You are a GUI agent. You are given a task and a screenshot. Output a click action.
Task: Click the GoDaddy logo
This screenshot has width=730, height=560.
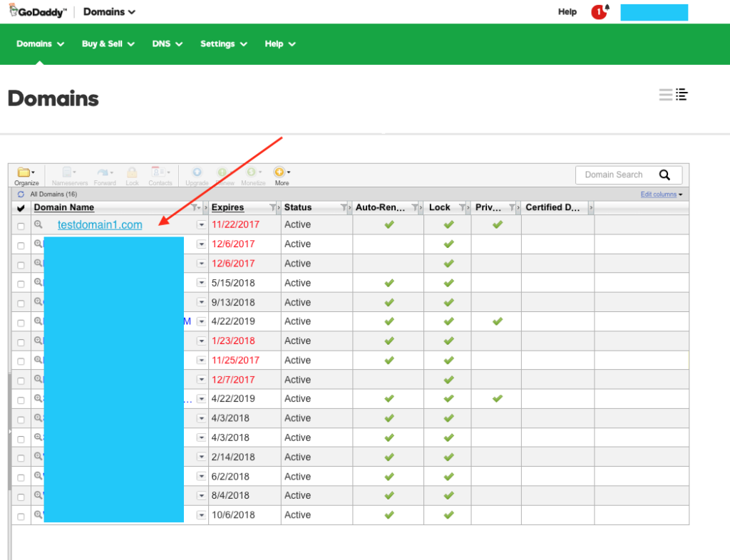click(38, 11)
